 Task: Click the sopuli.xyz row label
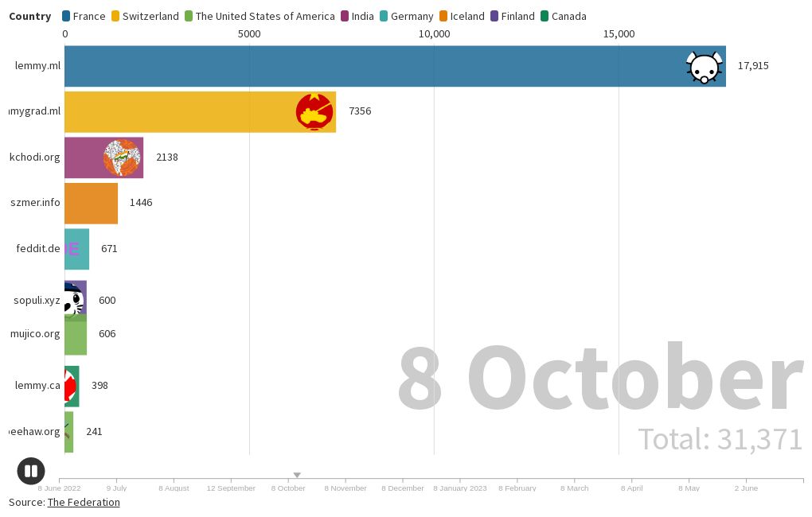pos(37,300)
